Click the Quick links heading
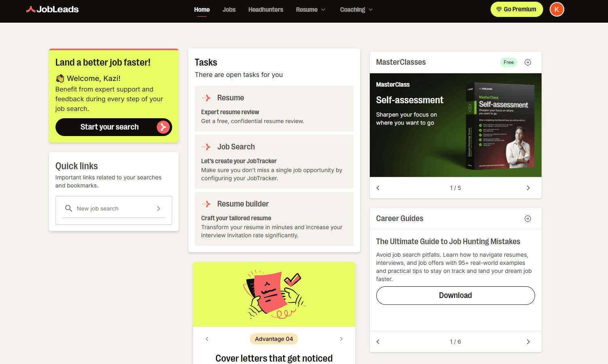 click(x=77, y=166)
